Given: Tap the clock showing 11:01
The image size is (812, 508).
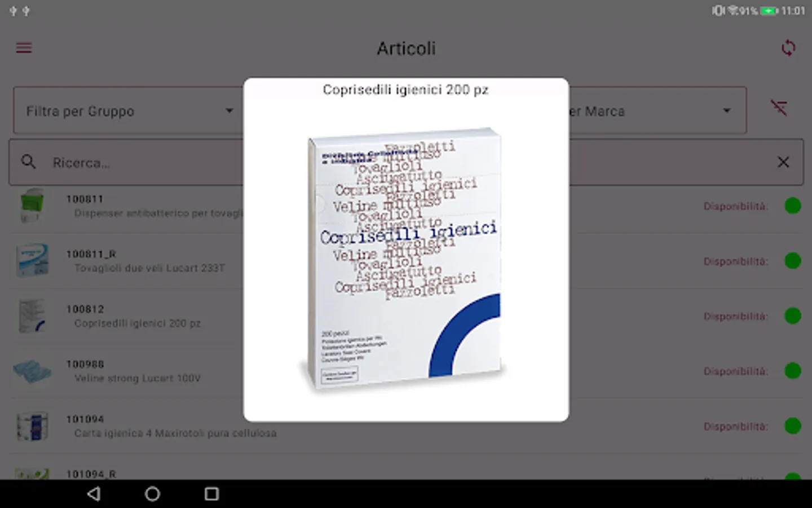Looking at the screenshot, I should click(x=793, y=11).
